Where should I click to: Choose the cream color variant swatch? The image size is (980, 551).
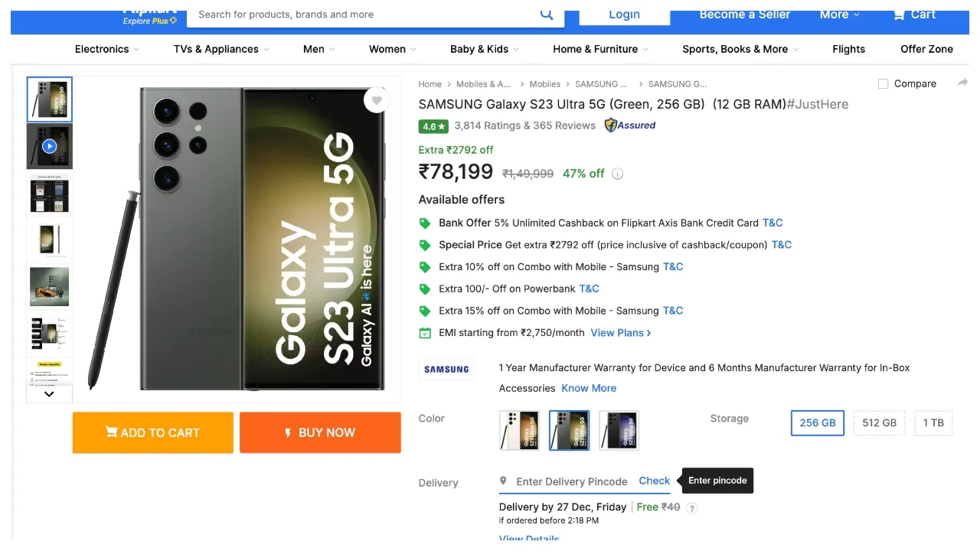(x=519, y=430)
